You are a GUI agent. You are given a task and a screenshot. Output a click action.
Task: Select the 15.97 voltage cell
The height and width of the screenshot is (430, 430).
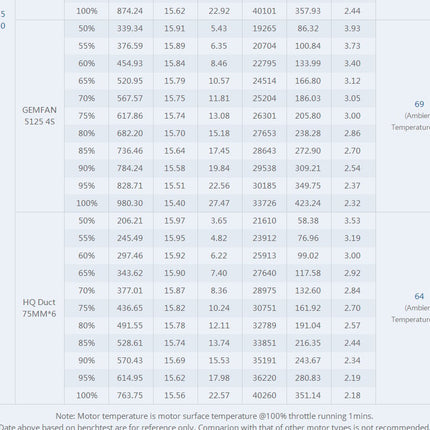coord(175,221)
